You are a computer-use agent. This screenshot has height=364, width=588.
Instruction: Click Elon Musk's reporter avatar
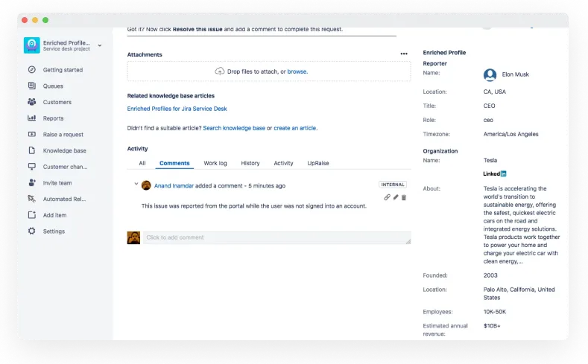[490, 74]
